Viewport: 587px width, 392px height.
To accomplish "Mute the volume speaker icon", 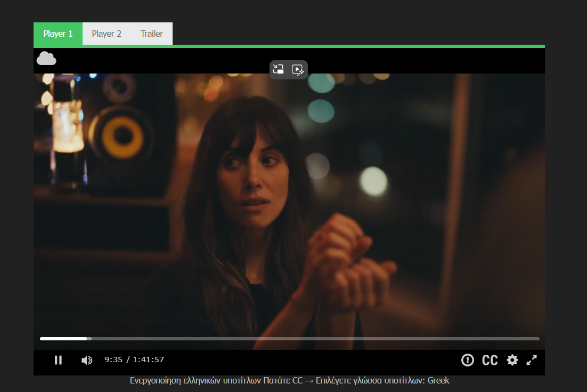I will 86,360.
